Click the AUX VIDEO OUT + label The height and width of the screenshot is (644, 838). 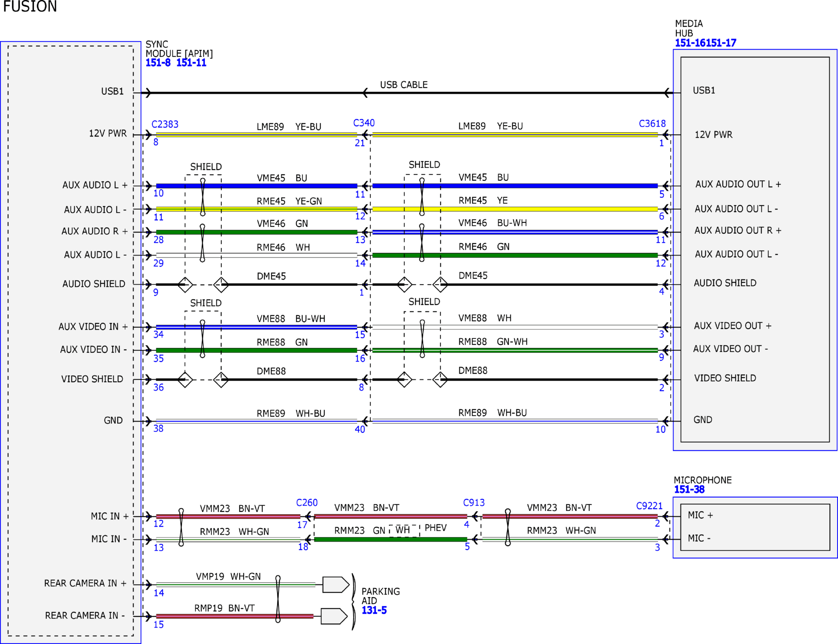[x=733, y=326]
